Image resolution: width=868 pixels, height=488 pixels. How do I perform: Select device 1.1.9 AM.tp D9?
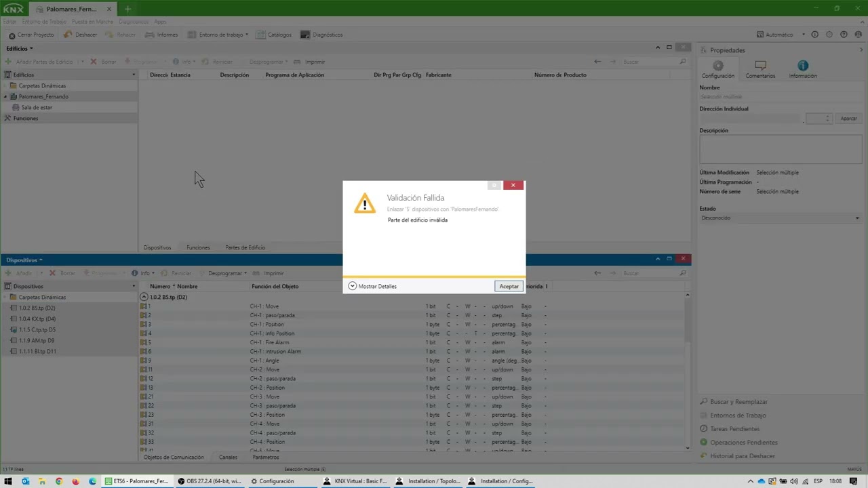37,340
